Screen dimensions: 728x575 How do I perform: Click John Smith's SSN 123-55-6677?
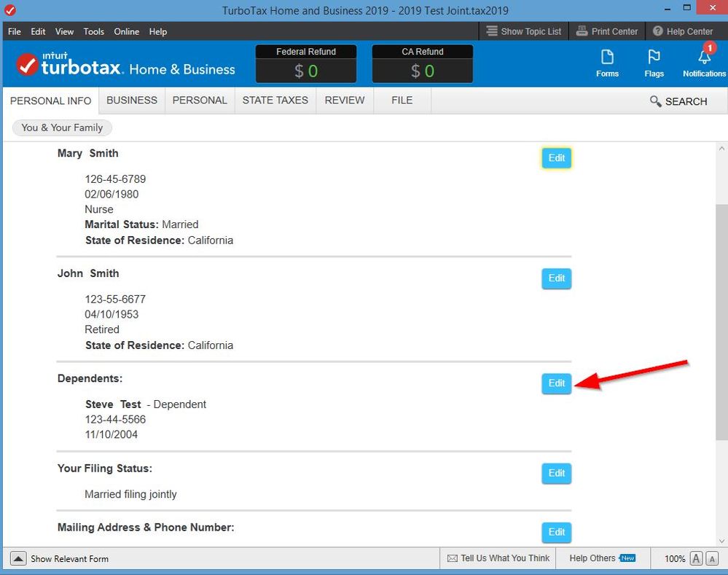(x=115, y=299)
